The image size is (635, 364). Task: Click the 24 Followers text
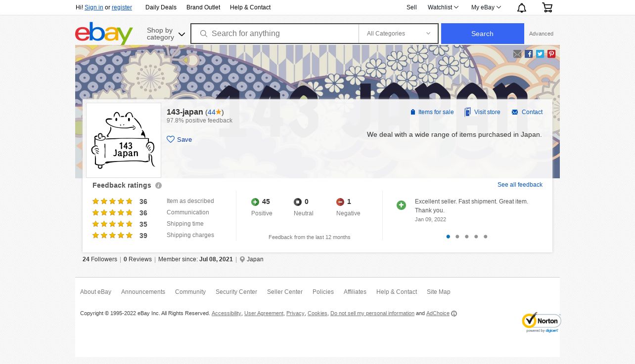(100, 259)
